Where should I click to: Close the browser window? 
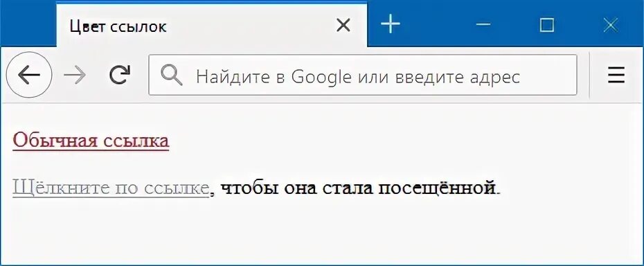610,25
